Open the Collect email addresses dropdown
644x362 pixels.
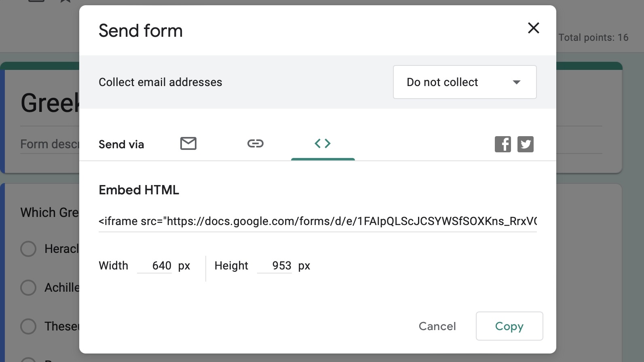(465, 82)
